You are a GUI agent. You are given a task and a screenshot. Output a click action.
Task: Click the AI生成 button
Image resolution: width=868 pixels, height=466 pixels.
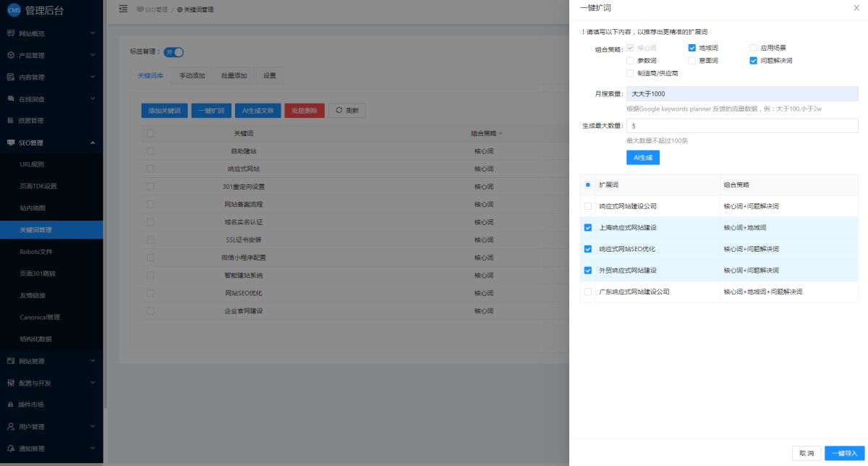[x=642, y=157]
